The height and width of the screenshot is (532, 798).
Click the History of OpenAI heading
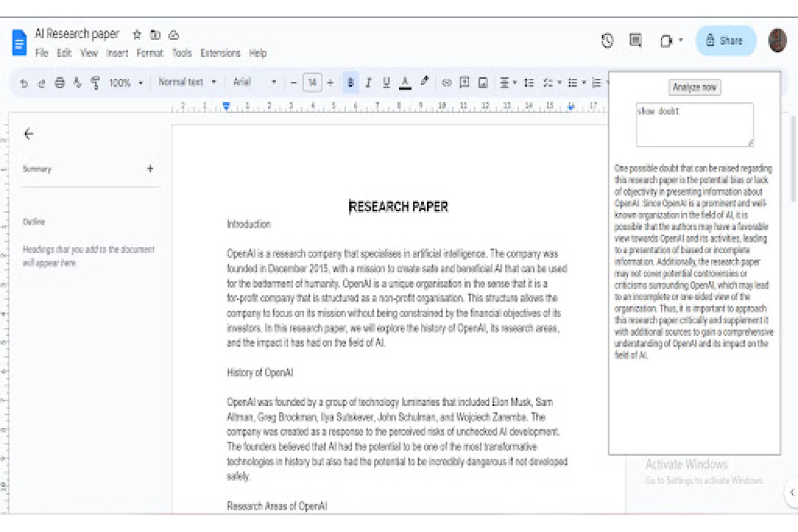coord(260,372)
